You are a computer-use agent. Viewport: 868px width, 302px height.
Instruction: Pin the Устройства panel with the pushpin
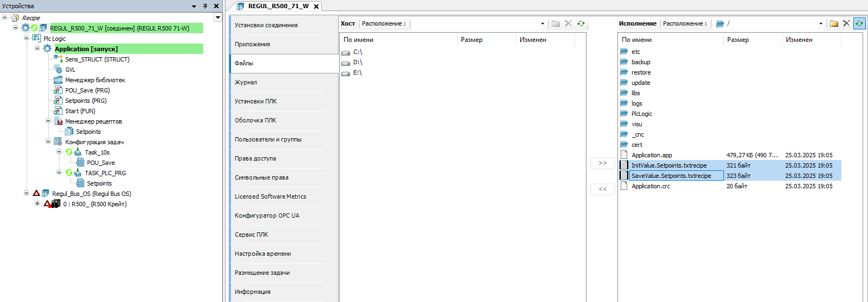click(x=205, y=6)
